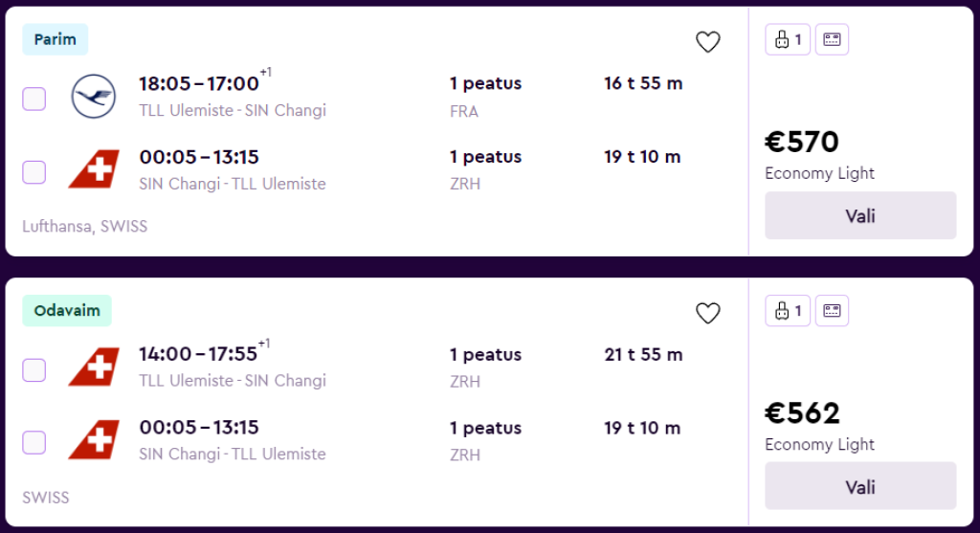
Task: Check the 14:00–17:55 SWISS outbound checkbox
Action: [34, 369]
